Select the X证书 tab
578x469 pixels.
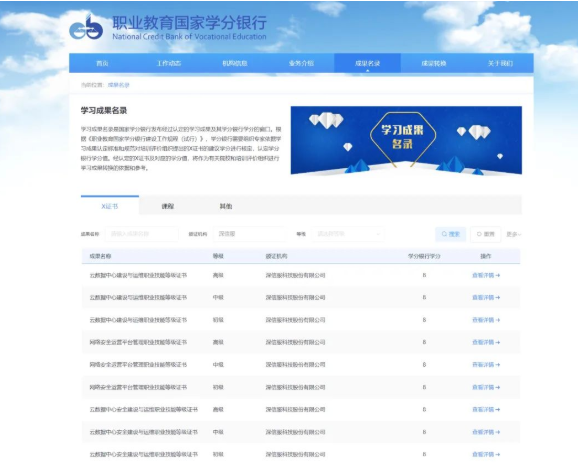point(110,205)
